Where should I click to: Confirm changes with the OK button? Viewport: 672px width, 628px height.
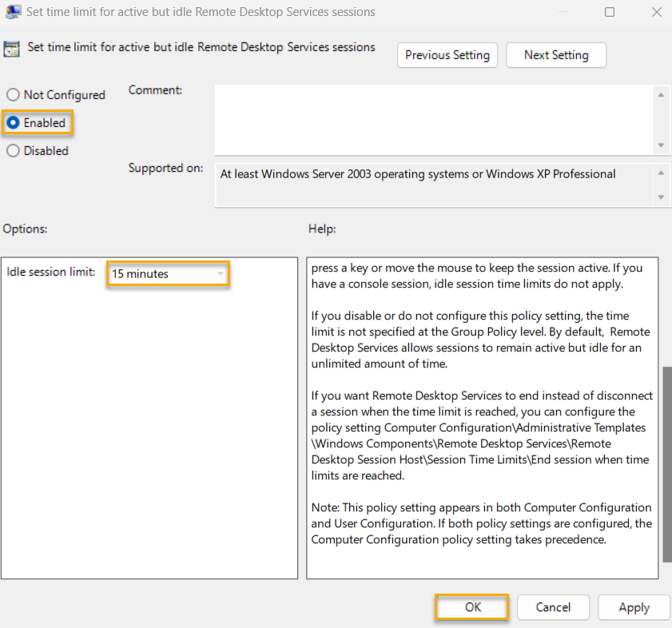tap(471, 607)
